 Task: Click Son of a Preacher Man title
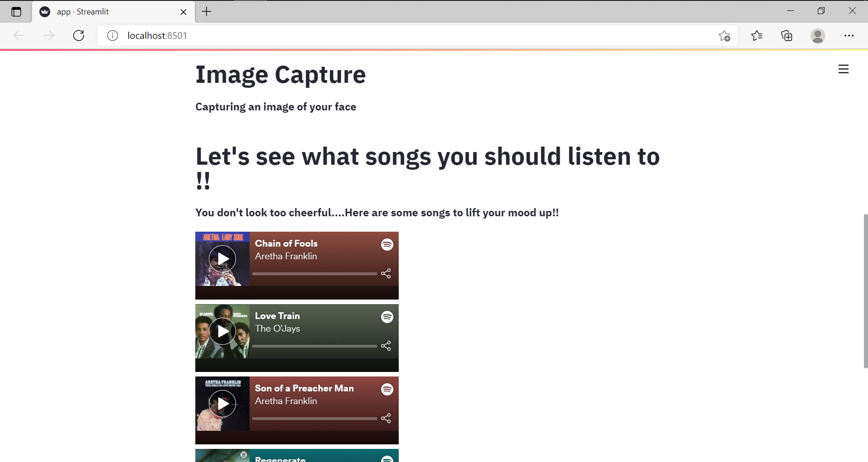(x=304, y=388)
